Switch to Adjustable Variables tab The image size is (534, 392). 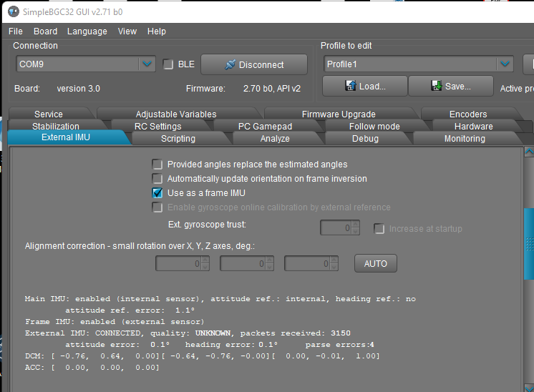pos(176,114)
